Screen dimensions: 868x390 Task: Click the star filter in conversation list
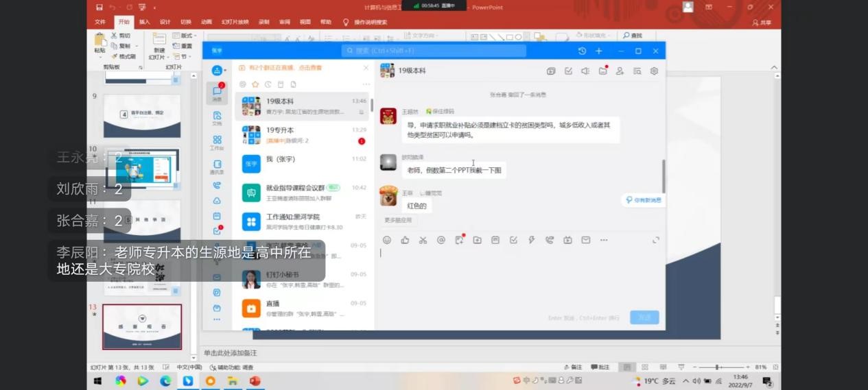[x=255, y=84]
